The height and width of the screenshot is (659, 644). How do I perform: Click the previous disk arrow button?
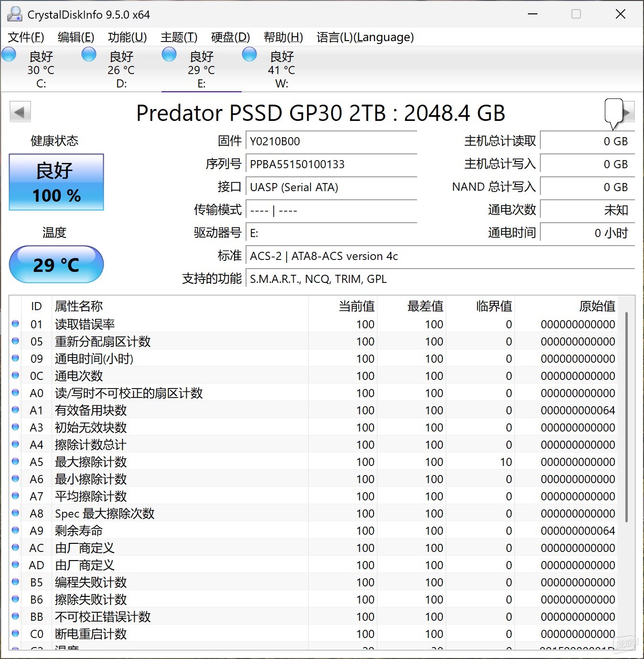[20, 112]
